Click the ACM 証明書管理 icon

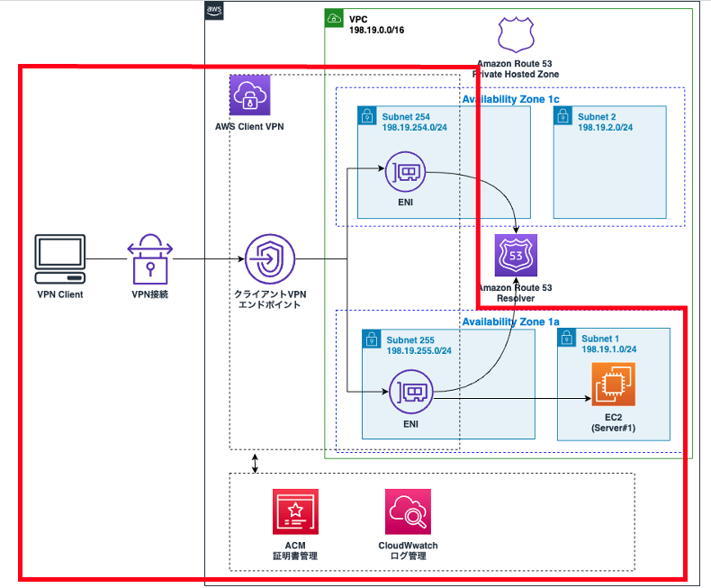pyautogui.click(x=295, y=511)
